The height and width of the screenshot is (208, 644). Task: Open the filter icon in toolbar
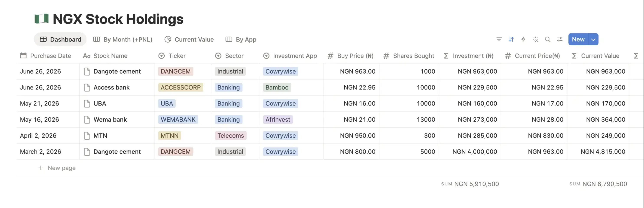pos(499,39)
